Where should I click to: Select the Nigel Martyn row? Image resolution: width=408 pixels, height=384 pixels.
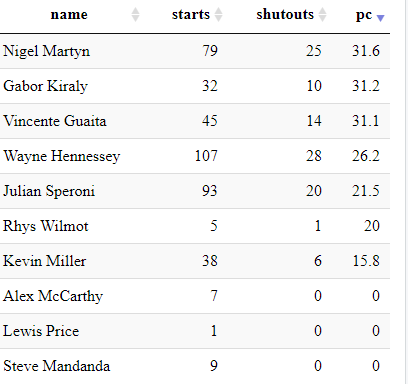[195, 51]
